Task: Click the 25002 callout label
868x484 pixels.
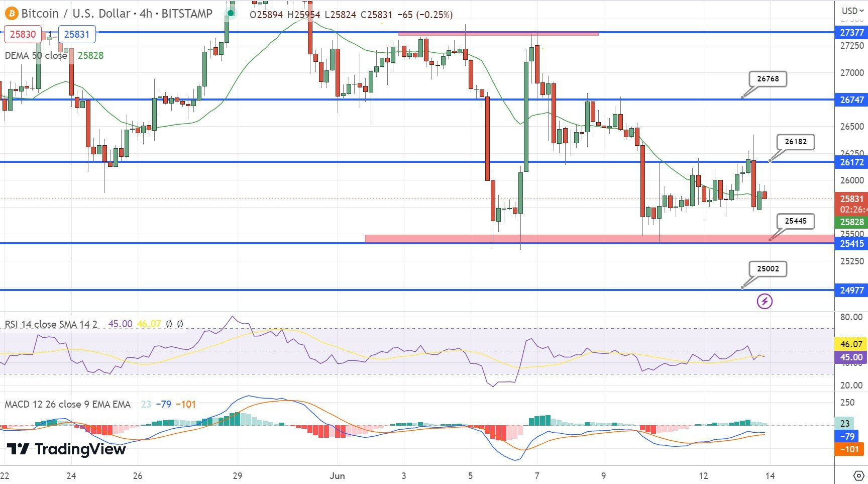Action: click(768, 269)
